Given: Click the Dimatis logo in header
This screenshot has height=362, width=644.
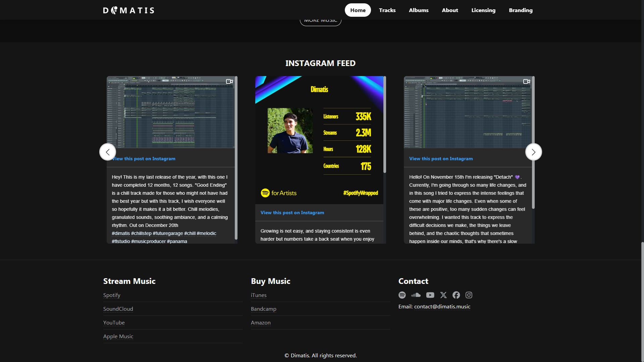Looking at the screenshot, I should 129,10.
